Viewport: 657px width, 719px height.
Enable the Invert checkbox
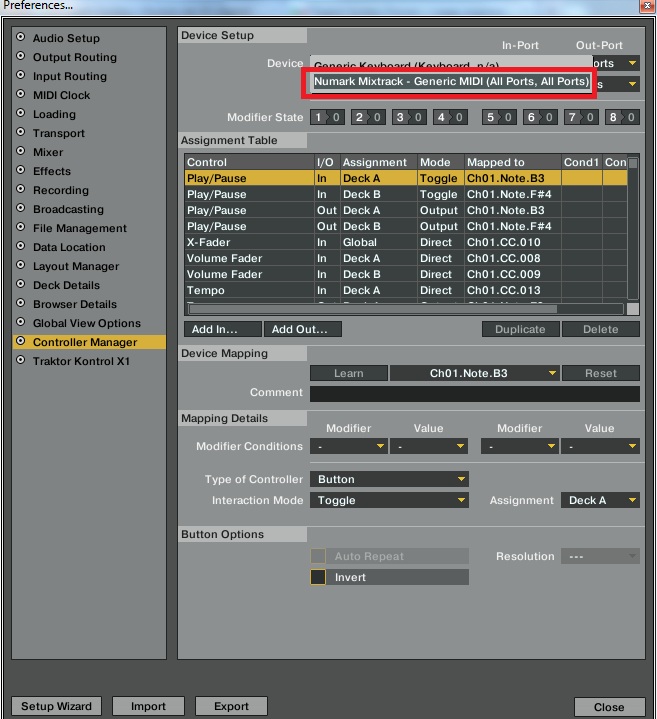click(318, 577)
